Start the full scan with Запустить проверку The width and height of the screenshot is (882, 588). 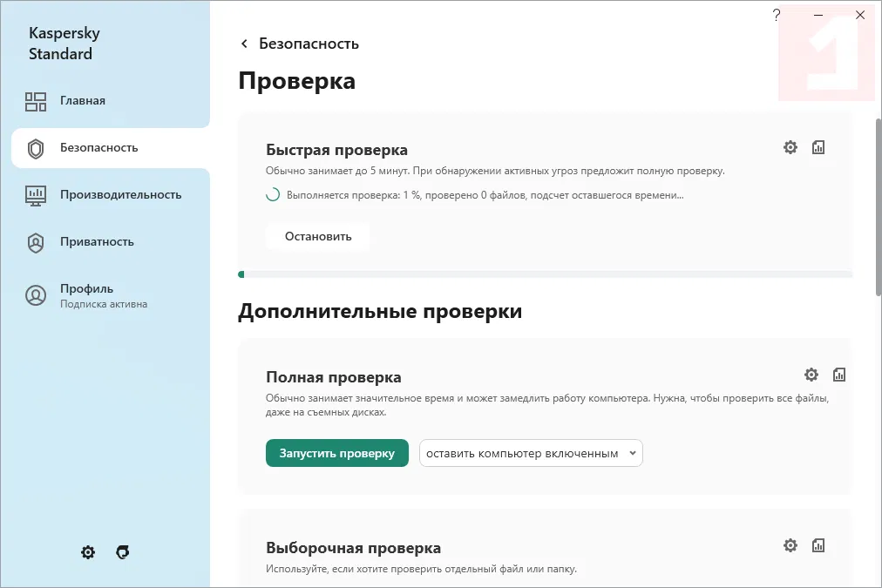pos(337,453)
